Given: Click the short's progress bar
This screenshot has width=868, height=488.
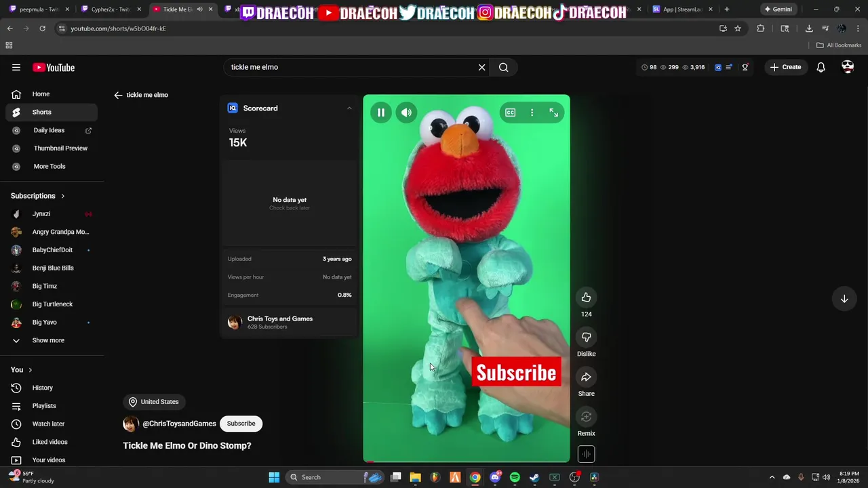Looking at the screenshot, I should pos(467,462).
